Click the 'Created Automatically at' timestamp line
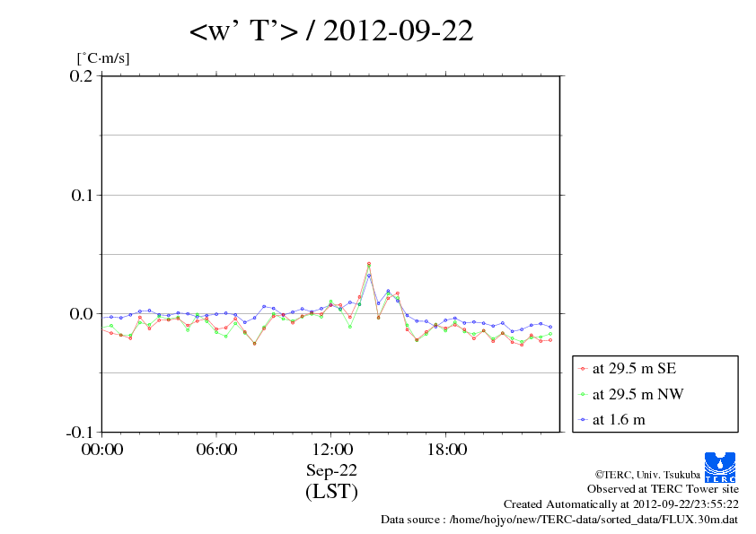The width and height of the screenshot is (756, 534). (x=621, y=504)
